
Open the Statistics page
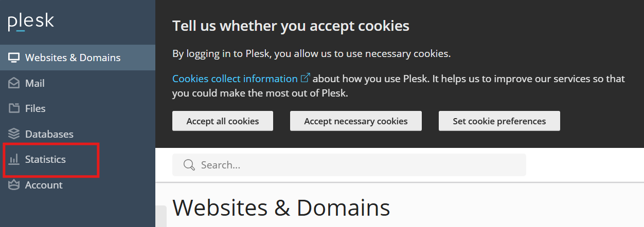pyautogui.click(x=78, y=159)
